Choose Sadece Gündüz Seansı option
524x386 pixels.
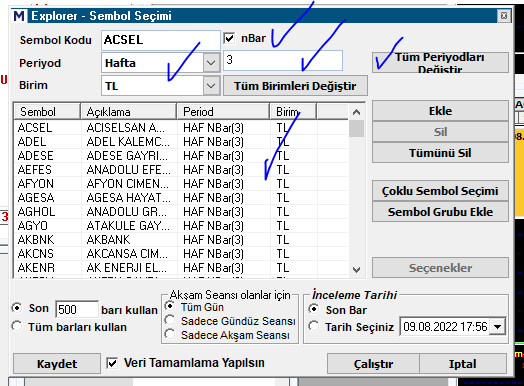coord(170,320)
